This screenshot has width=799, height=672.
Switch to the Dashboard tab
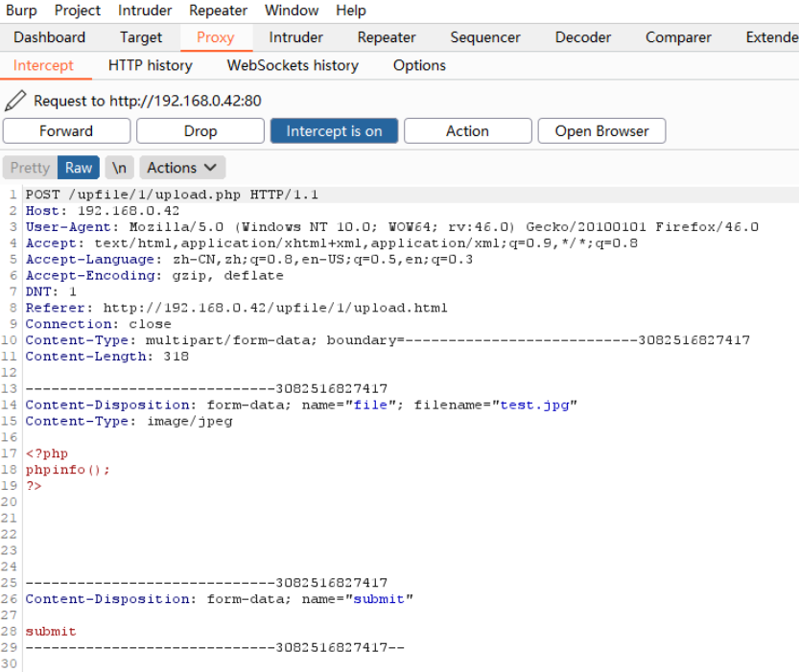click(x=50, y=37)
